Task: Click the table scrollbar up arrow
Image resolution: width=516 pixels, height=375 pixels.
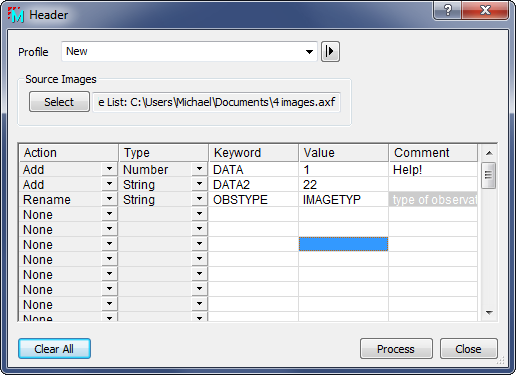Action: tap(489, 153)
